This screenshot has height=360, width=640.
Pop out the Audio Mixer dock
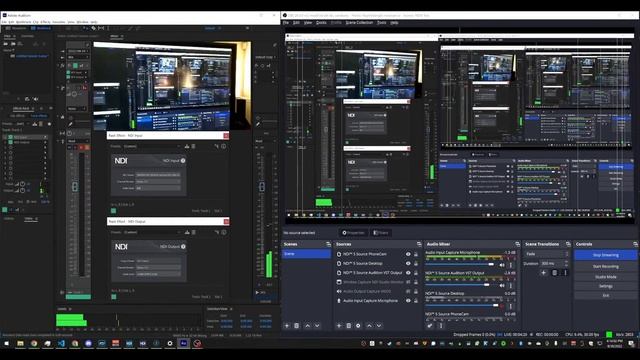tap(518, 244)
